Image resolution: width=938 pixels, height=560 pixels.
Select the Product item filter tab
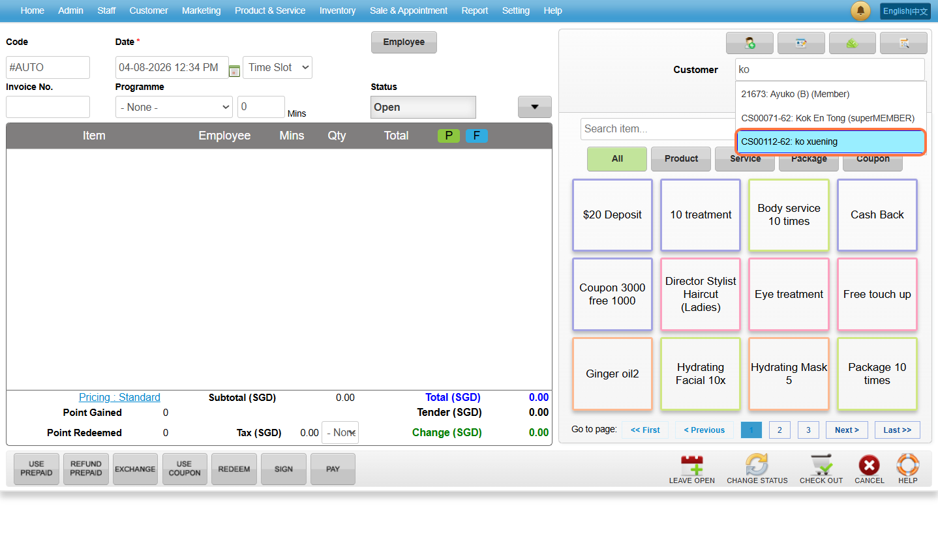click(x=681, y=158)
